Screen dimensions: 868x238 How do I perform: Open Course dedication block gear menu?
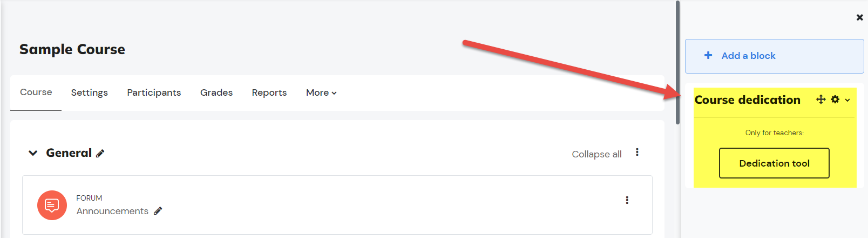(835, 100)
